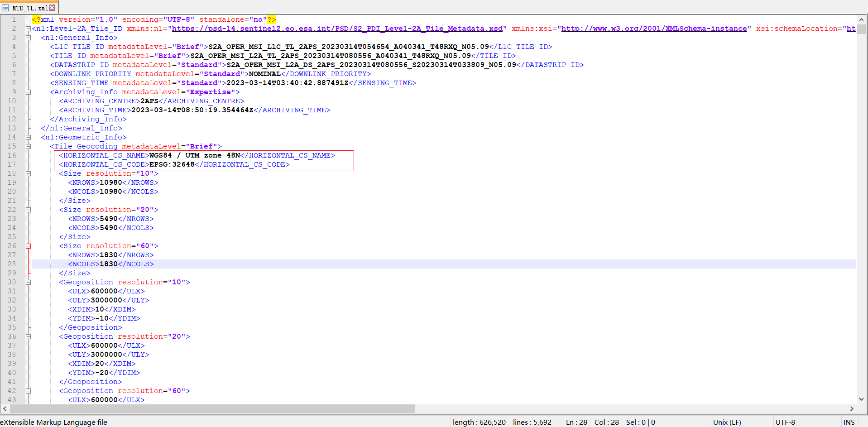
Task: Click the vertical scrollbar up arrow
Action: pos(861,19)
